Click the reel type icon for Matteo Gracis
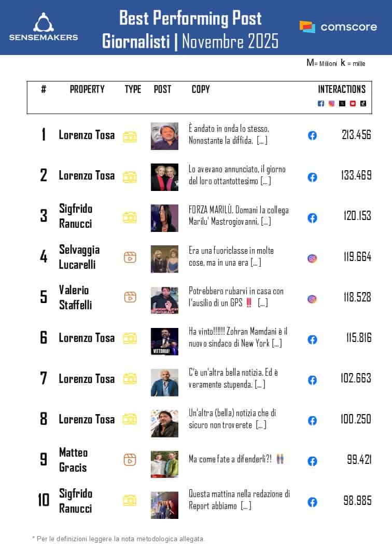Screen dimensions: 392x549 click(x=130, y=459)
